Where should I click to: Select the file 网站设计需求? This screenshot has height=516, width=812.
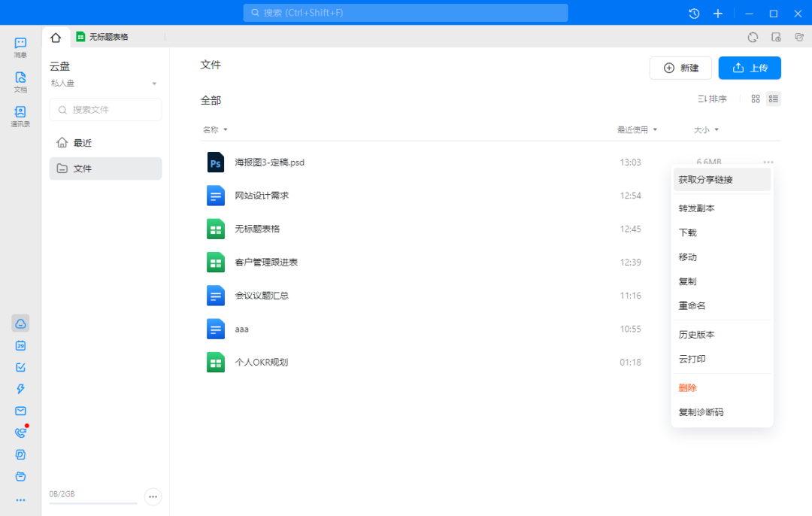point(262,196)
